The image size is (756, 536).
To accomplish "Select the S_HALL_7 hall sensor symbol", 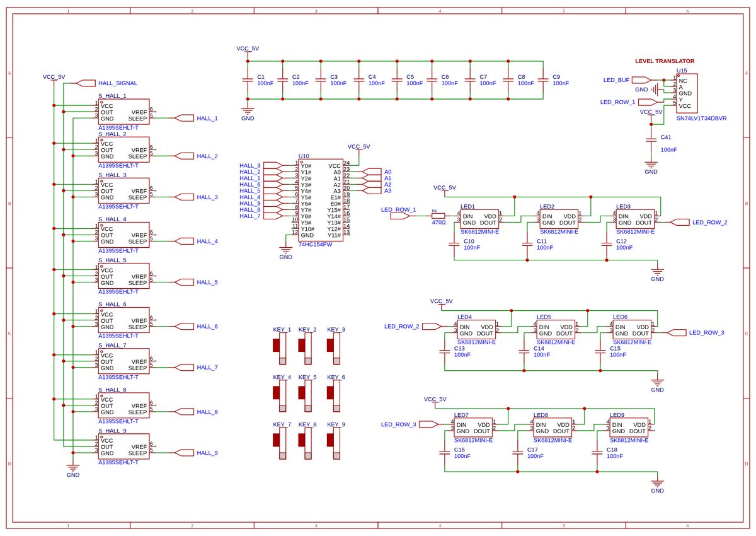I will pos(123,361).
